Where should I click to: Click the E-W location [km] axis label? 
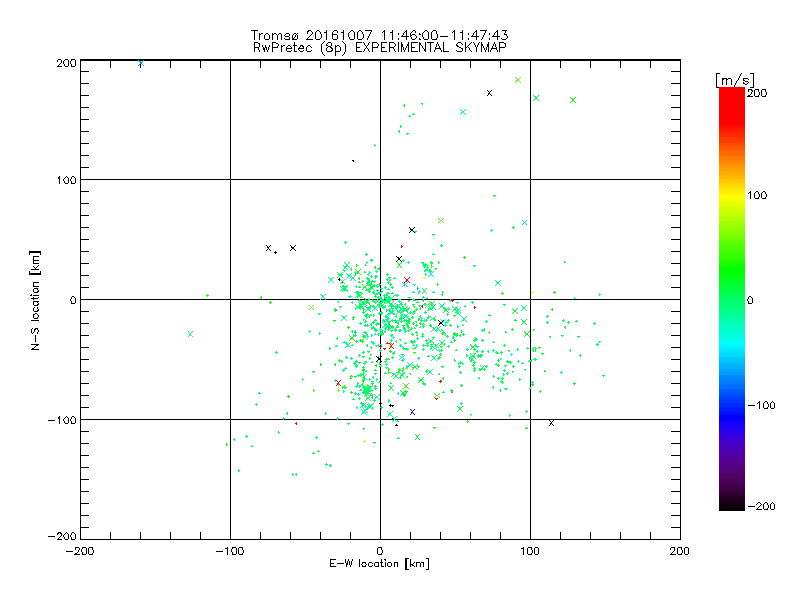[x=379, y=564]
